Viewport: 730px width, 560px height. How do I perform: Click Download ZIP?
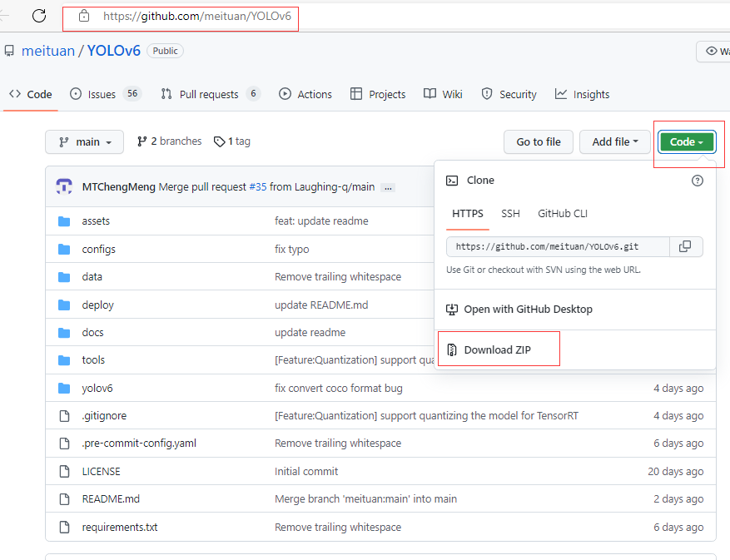click(x=497, y=350)
